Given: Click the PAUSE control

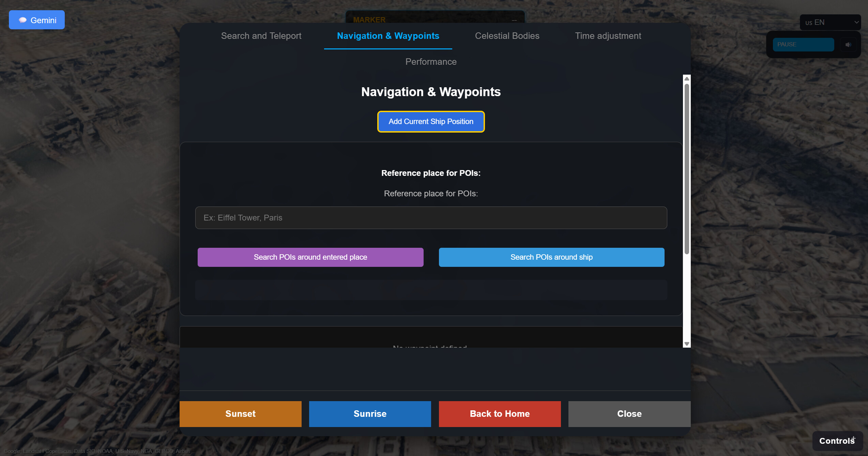Looking at the screenshot, I should [803, 45].
